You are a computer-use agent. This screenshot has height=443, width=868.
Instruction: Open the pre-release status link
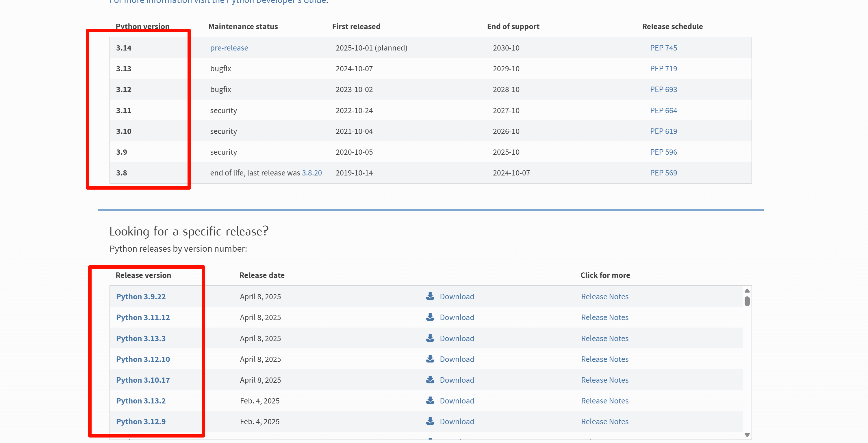click(x=229, y=48)
